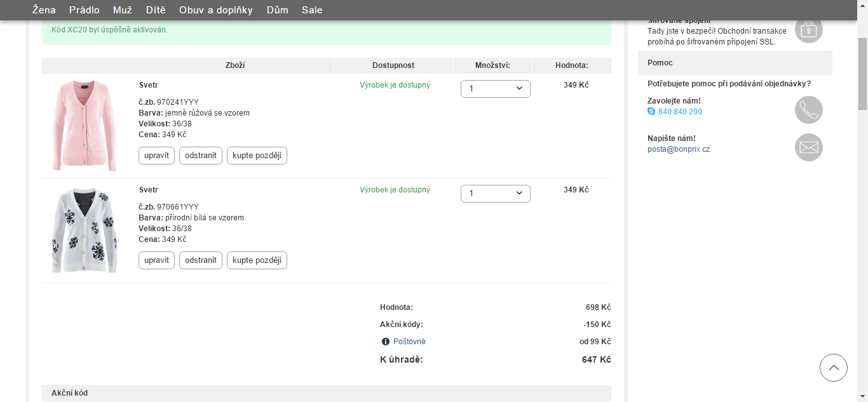
Task: Click upravit for sweater 970241YYY
Action: tap(156, 156)
